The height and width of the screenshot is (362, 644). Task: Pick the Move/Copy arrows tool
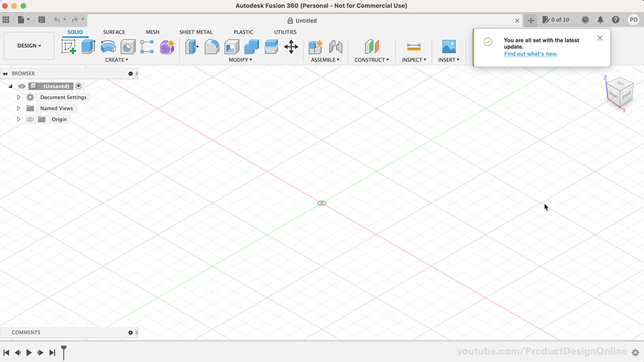(291, 47)
